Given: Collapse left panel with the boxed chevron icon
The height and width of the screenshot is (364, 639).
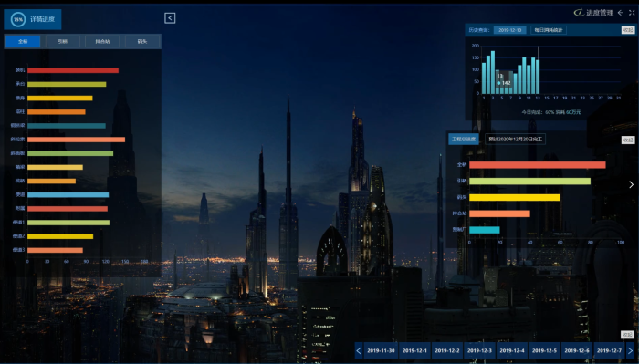Looking at the screenshot, I should click(170, 18).
